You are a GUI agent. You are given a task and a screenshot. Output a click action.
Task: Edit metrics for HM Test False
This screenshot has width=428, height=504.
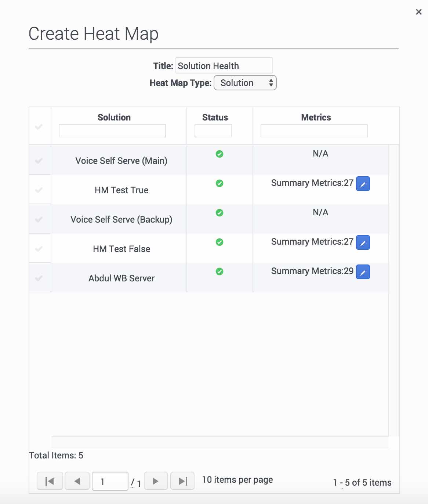(x=363, y=242)
